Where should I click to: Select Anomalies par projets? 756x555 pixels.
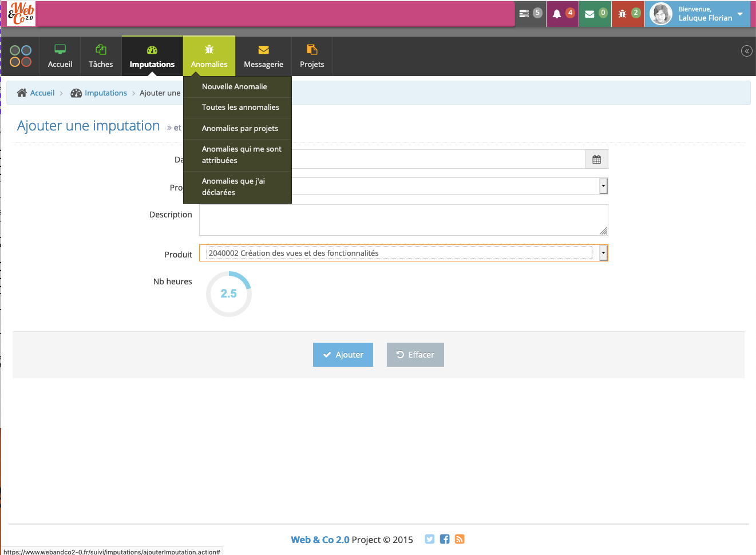(238, 128)
